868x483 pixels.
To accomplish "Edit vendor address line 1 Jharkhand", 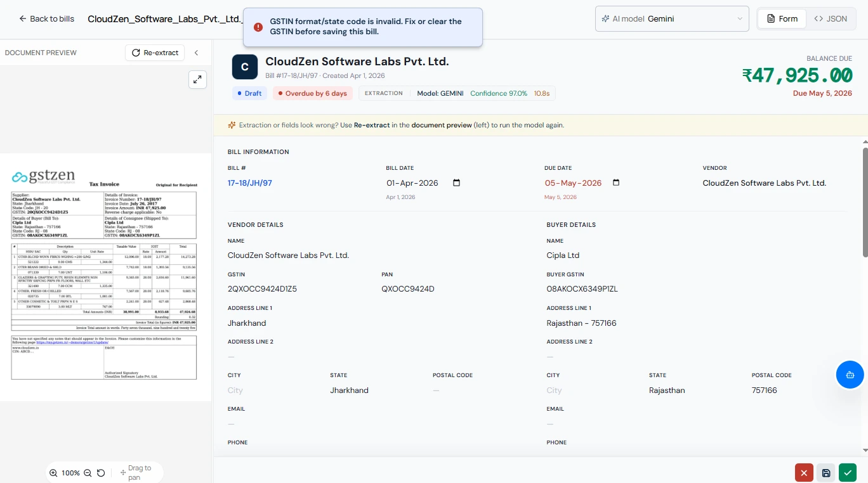I will tap(247, 323).
